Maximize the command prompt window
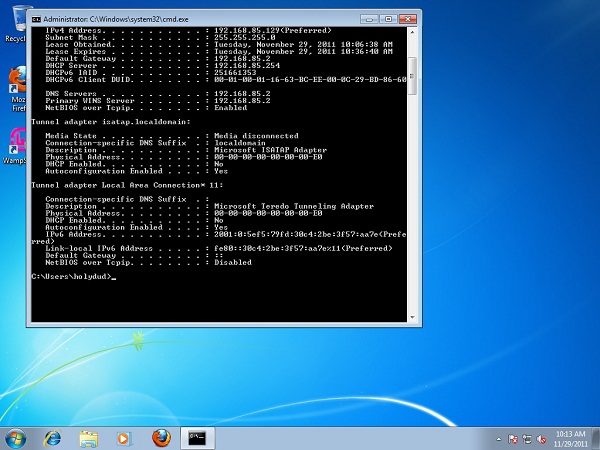Screen dimensions: 600x450 pos(387,17)
